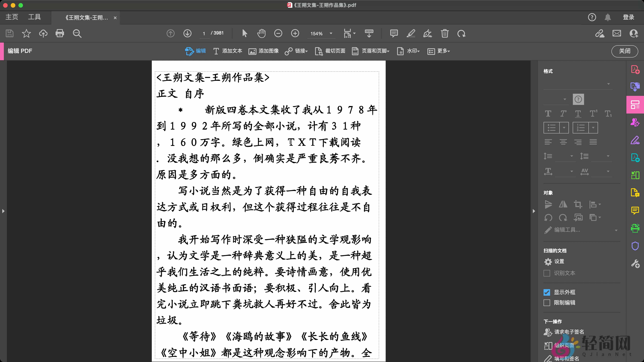Viewport: 644px width, 362px height.
Task: Switch to the 工具 tab
Action: click(34, 17)
